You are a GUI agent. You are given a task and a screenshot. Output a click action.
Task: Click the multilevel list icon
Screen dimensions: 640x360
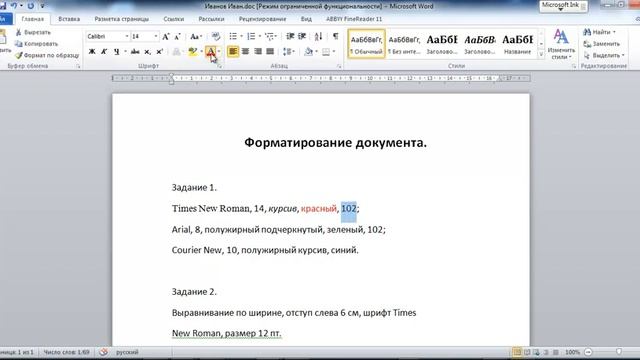[269, 37]
